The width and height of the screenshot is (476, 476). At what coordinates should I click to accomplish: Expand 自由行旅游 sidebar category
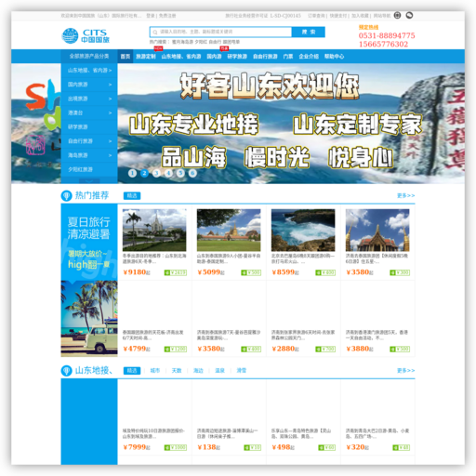(x=89, y=141)
